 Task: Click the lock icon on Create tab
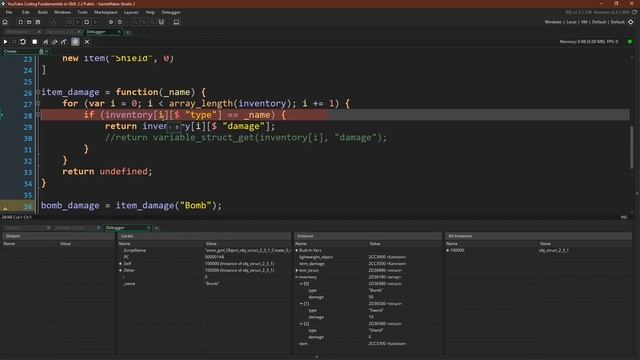tap(41, 51)
